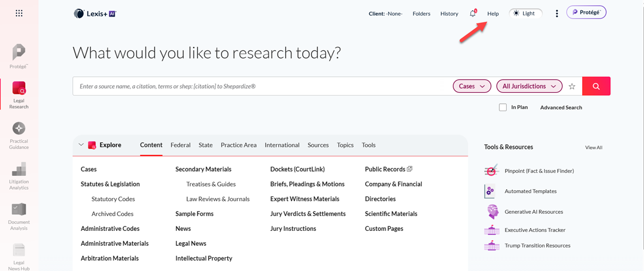Open Jury Instructions link
The width and height of the screenshot is (644, 271).
[x=293, y=229]
